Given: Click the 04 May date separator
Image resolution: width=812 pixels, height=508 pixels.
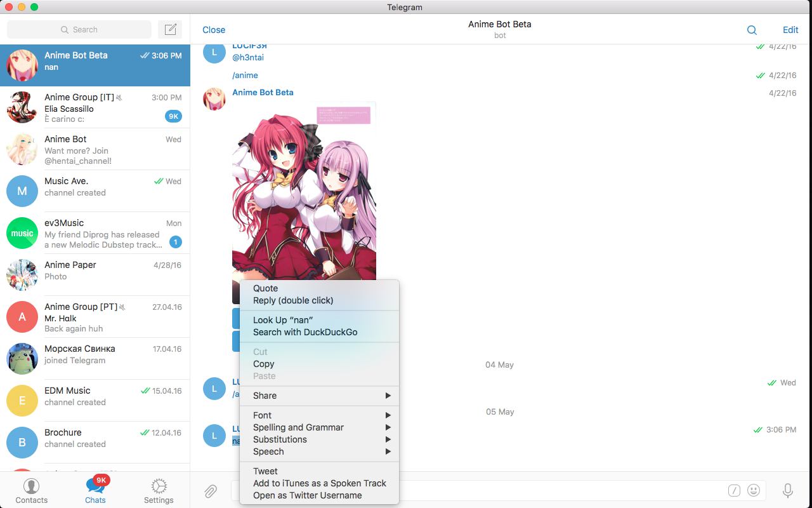Looking at the screenshot, I should pyautogui.click(x=500, y=365).
